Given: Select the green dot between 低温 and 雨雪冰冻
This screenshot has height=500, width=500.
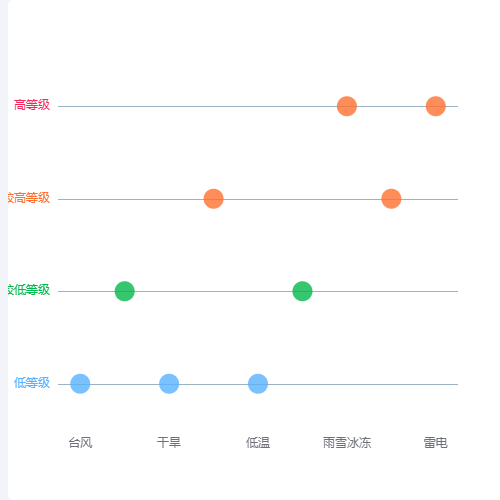Looking at the screenshot, I should tap(302, 291).
